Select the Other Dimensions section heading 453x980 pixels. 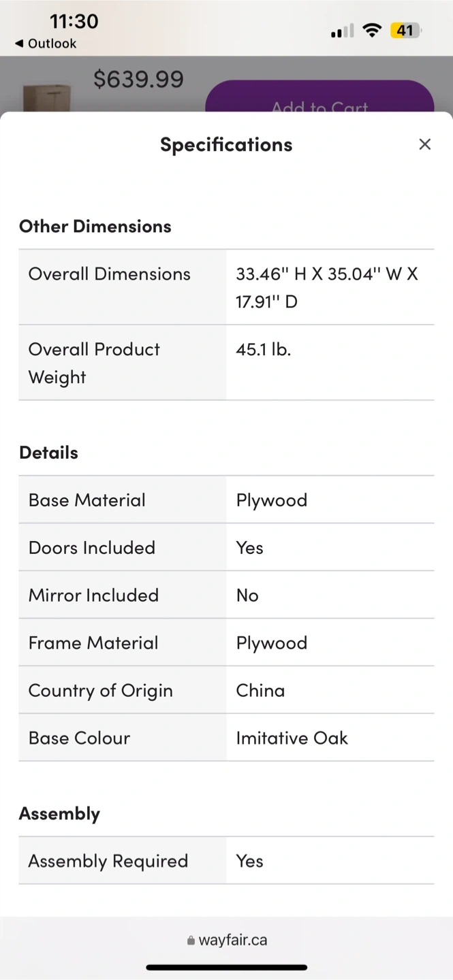(x=95, y=226)
